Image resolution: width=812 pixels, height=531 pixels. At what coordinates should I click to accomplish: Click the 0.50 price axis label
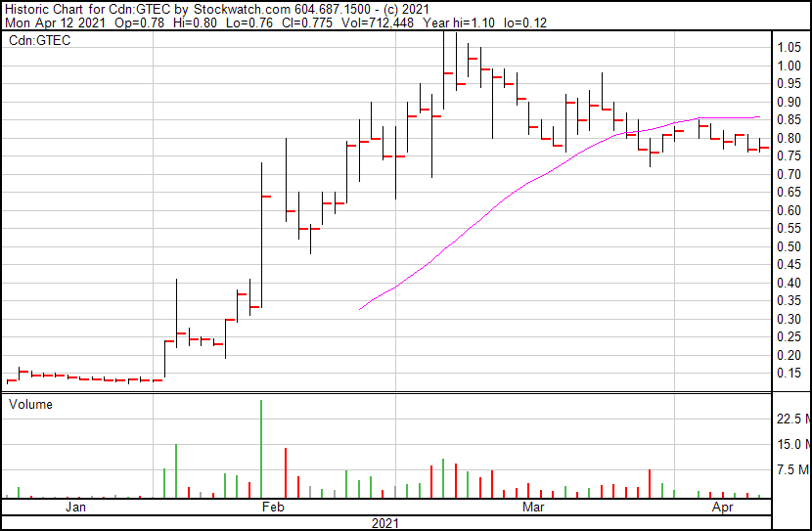(x=789, y=246)
